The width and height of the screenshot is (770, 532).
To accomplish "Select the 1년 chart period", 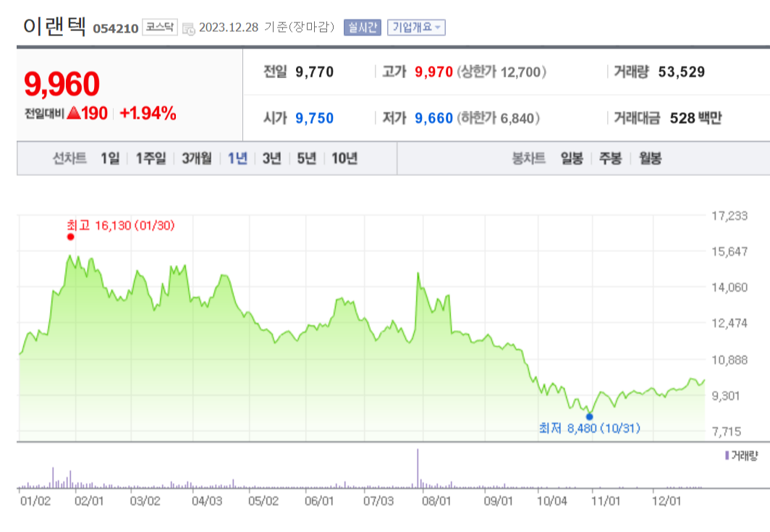I will pyautogui.click(x=237, y=159).
